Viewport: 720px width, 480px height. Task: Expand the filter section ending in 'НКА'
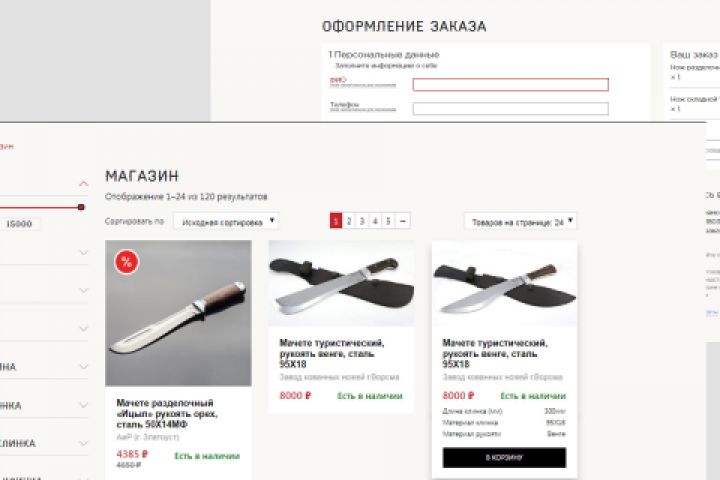[84, 405]
